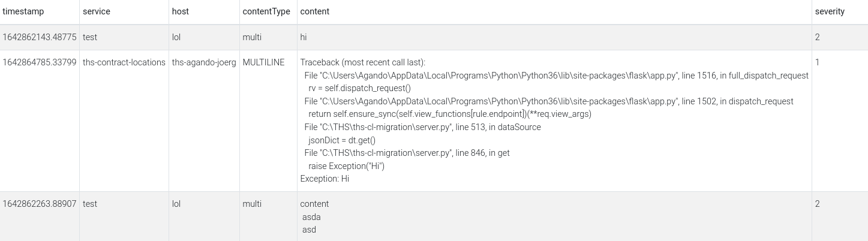Image resolution: width=868 pixels, height=241 pixels.
Task: Select the ths-agando-joerg host cell
Action: 203,62
